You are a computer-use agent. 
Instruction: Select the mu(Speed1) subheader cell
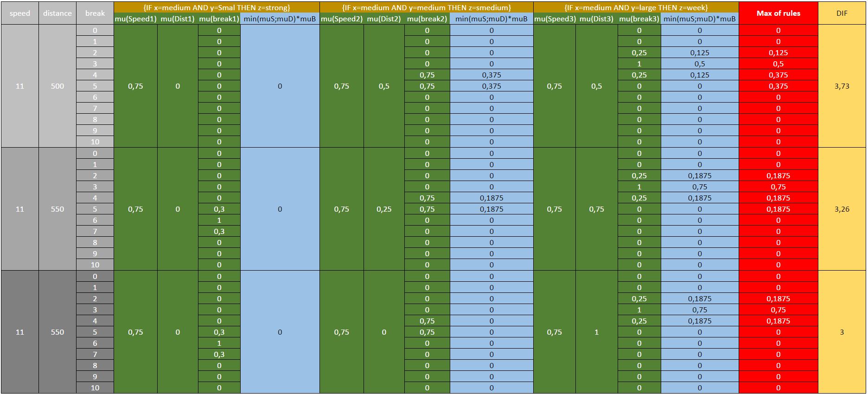135,19
